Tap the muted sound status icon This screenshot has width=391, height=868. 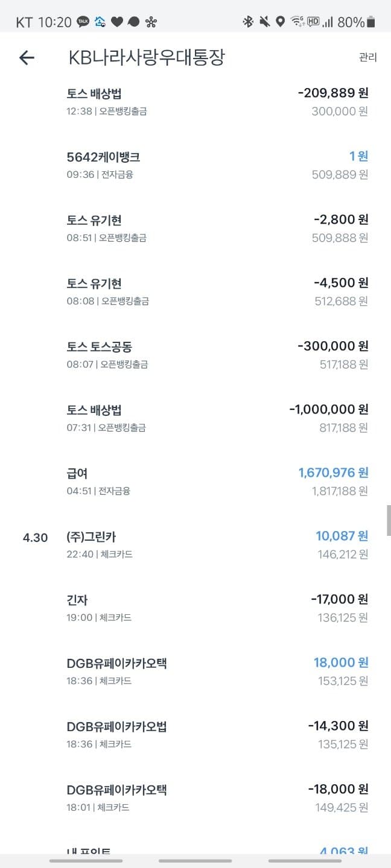click(264, 22)
